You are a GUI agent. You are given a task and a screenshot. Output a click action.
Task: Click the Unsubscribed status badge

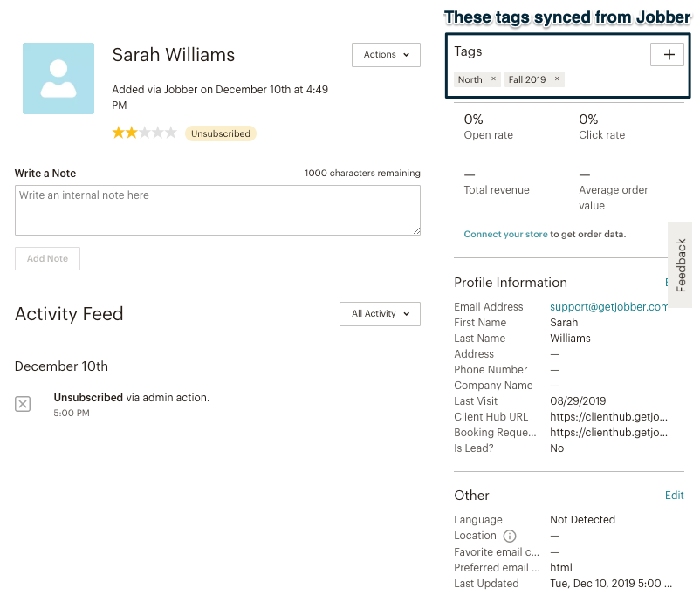click(221, 134)
